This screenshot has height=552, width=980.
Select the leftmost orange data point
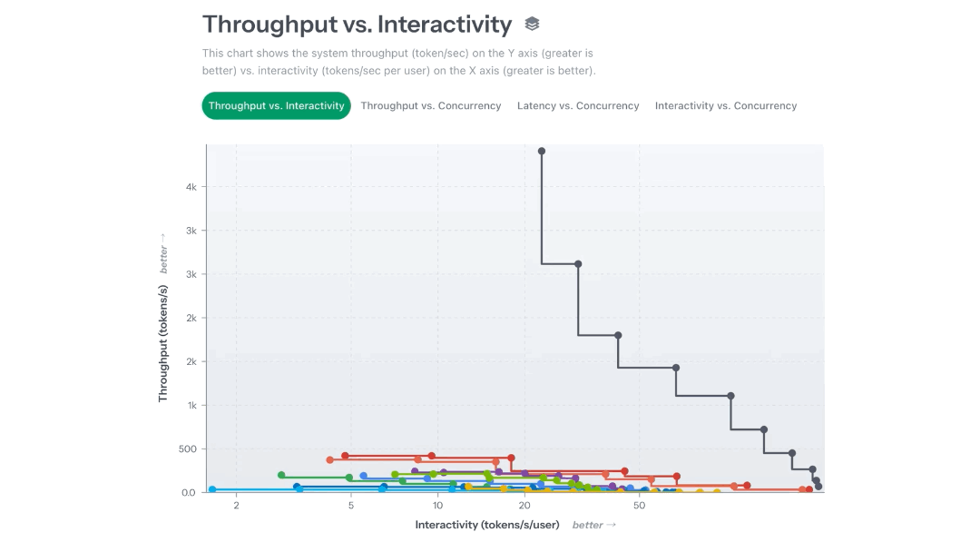[329, 460]
